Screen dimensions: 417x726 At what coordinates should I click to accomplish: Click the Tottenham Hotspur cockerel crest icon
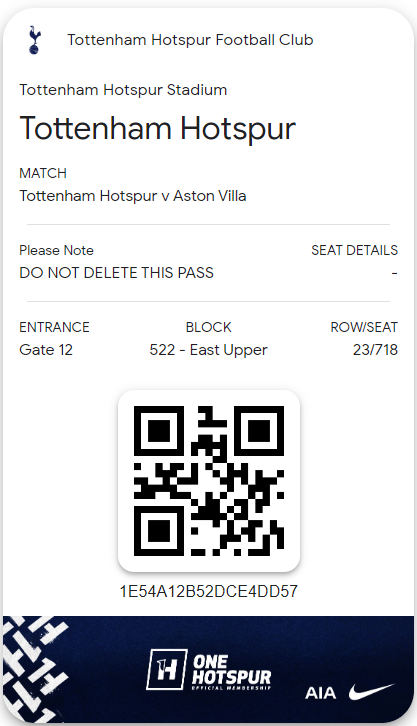click(x=34, y=40)
